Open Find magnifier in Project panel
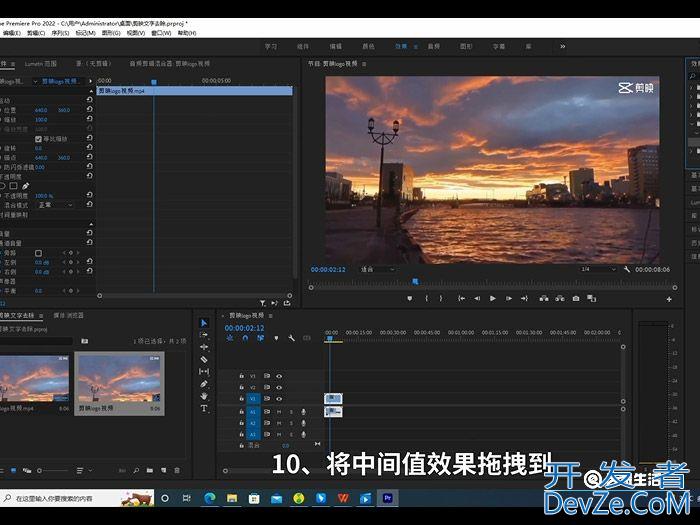 (x=136, y=470)
